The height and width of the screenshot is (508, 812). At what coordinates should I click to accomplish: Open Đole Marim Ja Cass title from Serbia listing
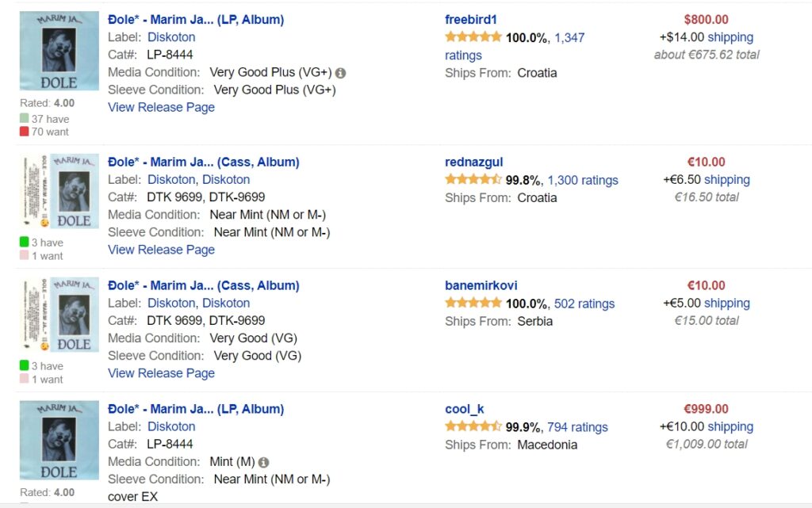[x=204, y=285]
